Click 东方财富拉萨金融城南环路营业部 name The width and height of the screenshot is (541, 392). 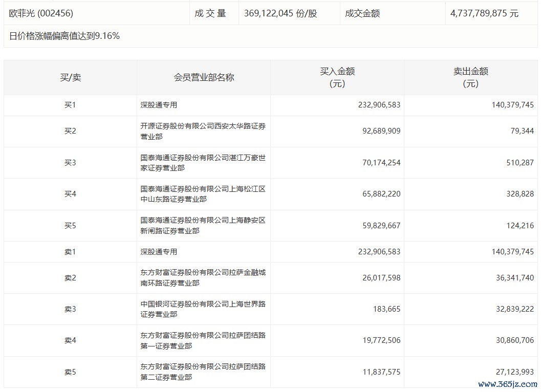point(203,278)
